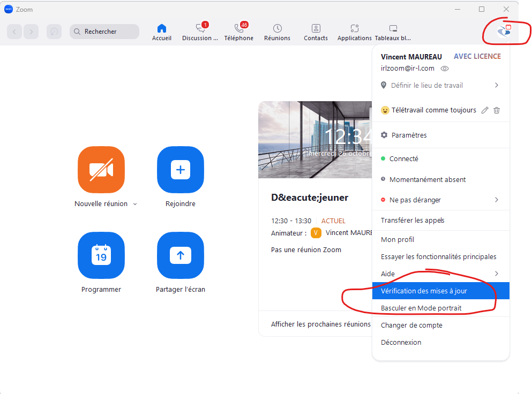Screen dimensions: 532x394
Task: Click Zoom logo in title bar
Action: pyautogui.click(x=9, y=10)
